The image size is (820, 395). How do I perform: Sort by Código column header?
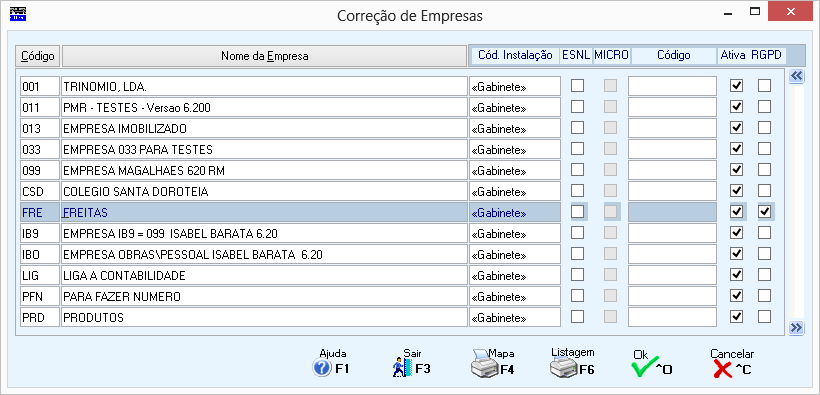(38, 56)
